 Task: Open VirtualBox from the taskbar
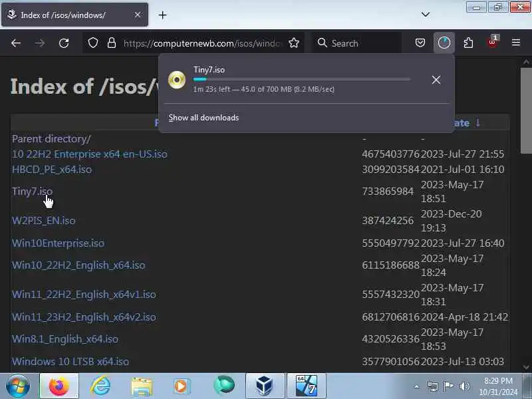[x=264, y=386]
